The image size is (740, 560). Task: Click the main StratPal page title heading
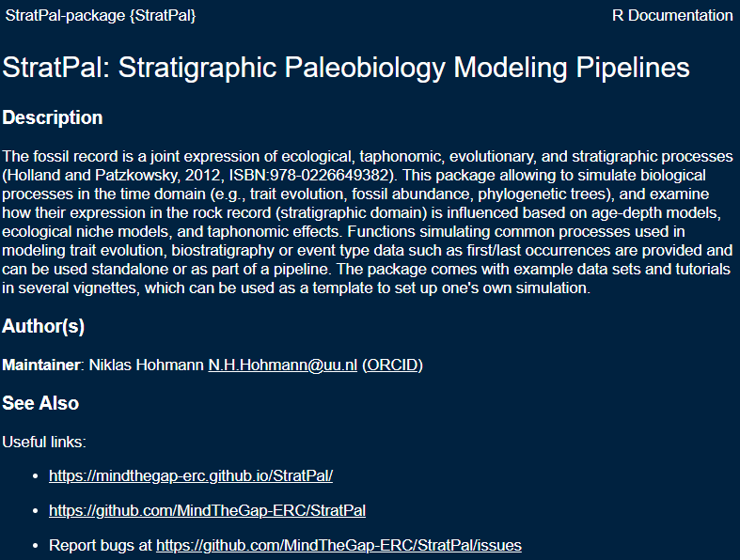[346, 68]
